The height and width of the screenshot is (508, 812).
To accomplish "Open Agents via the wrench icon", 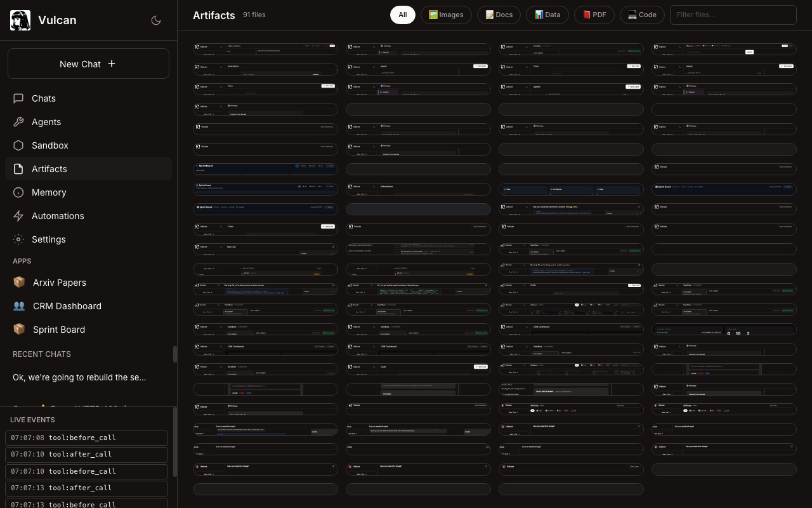I will point(18,122).
